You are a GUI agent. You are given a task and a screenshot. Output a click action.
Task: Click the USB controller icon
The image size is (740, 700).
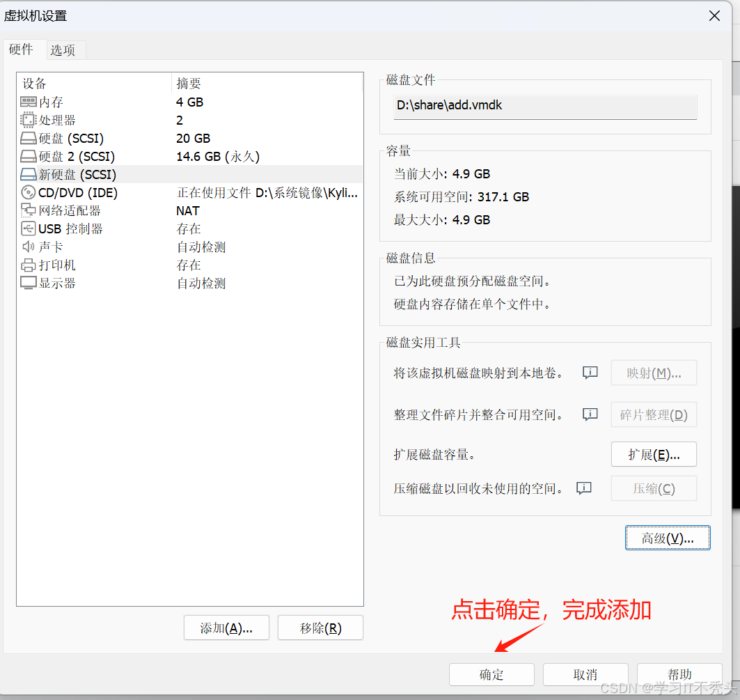tap(29, 229)
